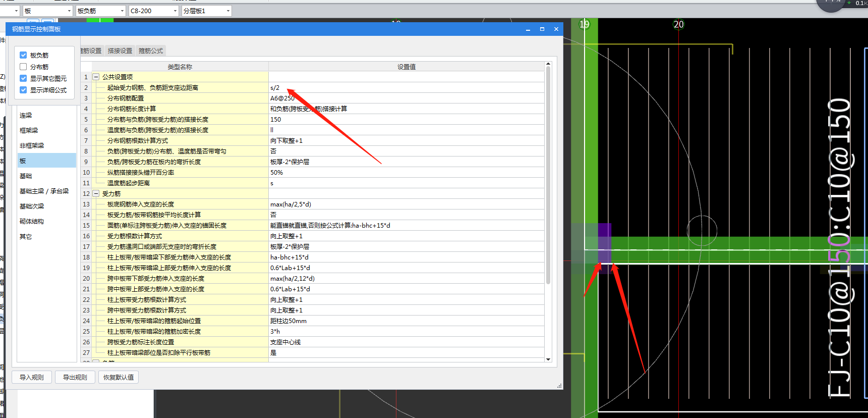Screen dimensions: 868x418
Task: Click the A6@250 分布钢筋配置 value
Action: point(407,98)
